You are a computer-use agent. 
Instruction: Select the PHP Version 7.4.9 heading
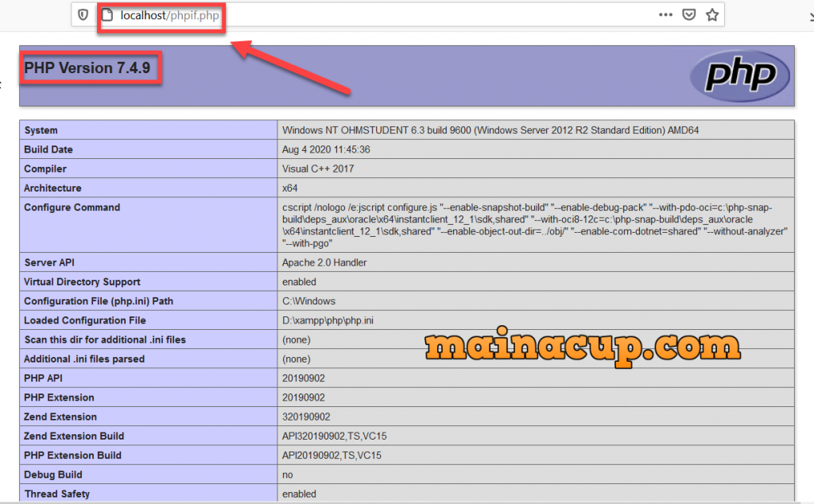point(87,68)
